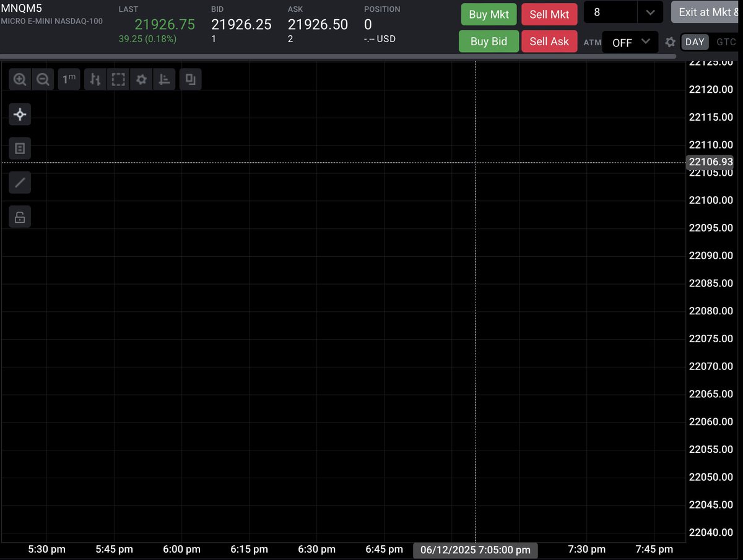743x560 pixels.
Task: Zoom out of the chart
Action: pos(43,79)
